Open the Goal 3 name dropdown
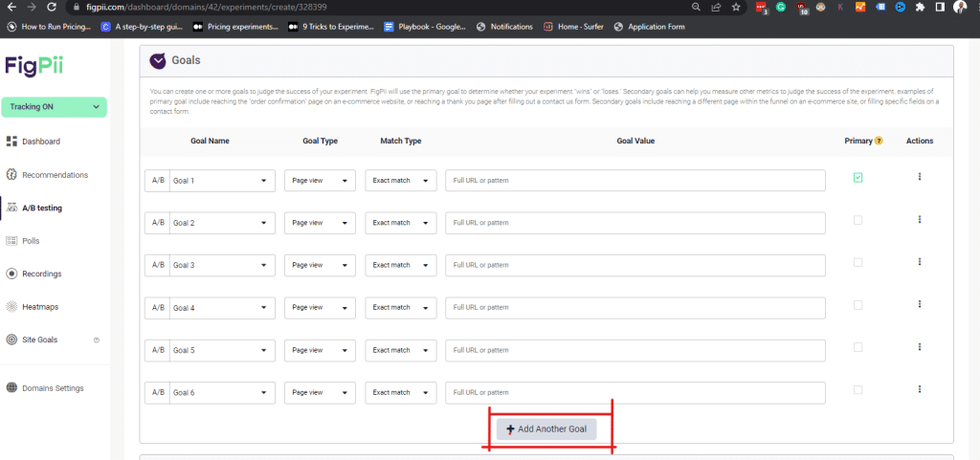980x460 pixels. coord(222,265)
